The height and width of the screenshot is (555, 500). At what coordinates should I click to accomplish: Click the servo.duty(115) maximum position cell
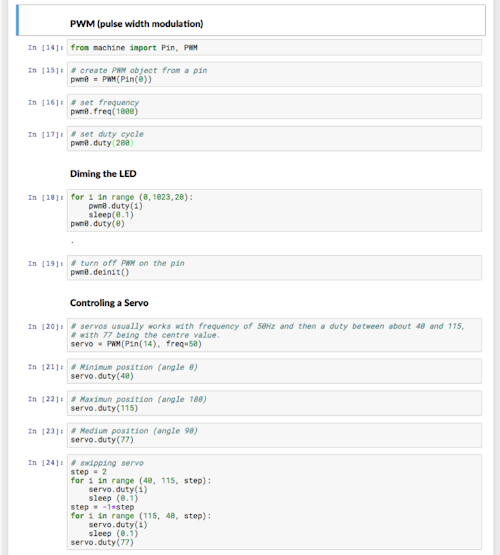(x=274, y=403)
